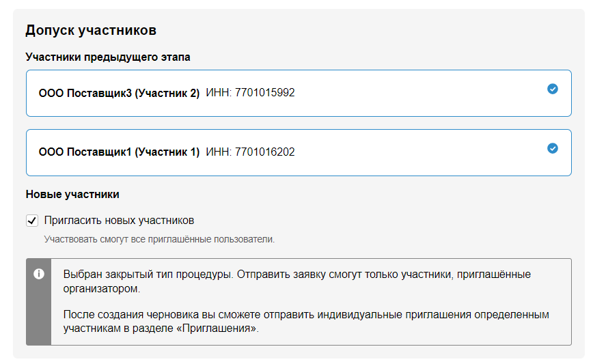
Task: Click the blue checkmark on Поставщик1 card
Action: coord(553,148)
